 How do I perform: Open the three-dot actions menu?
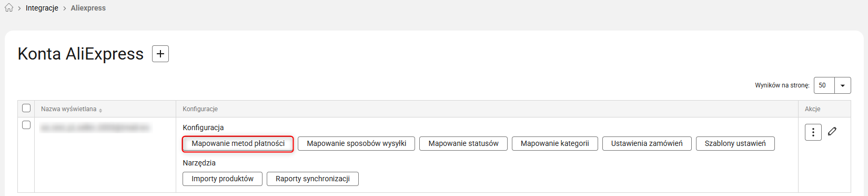[813, 132]
